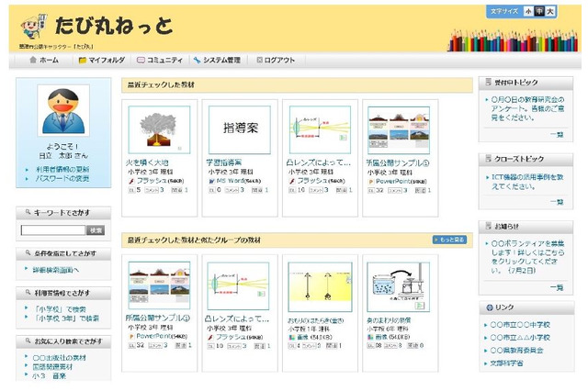Viewport: 588px width, 391px height.
Task: Open 利用者情報の更新 link
Action: click(62, 169)
